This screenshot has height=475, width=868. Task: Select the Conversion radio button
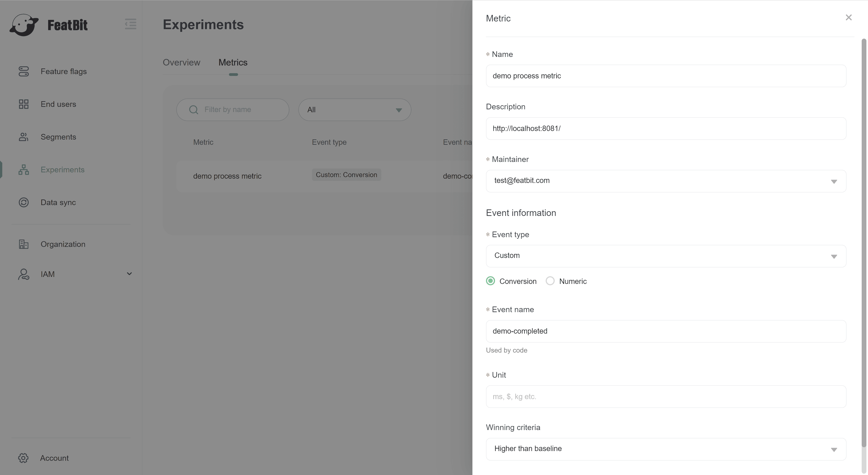click(491, 281)
